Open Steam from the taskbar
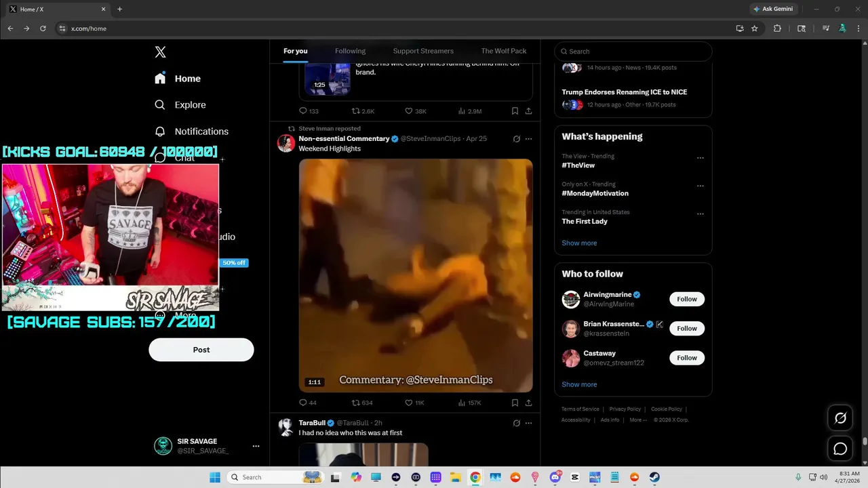 [654, 477]
